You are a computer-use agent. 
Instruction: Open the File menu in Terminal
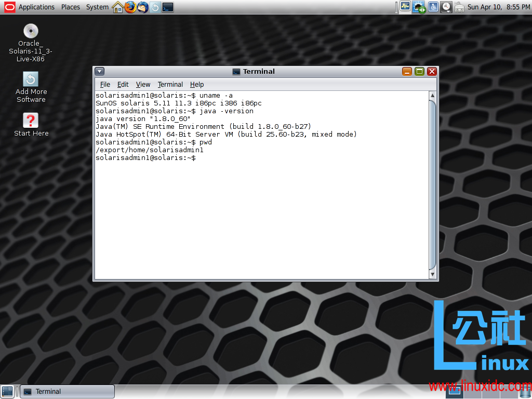pyautogui.click(x=105, y=85)
